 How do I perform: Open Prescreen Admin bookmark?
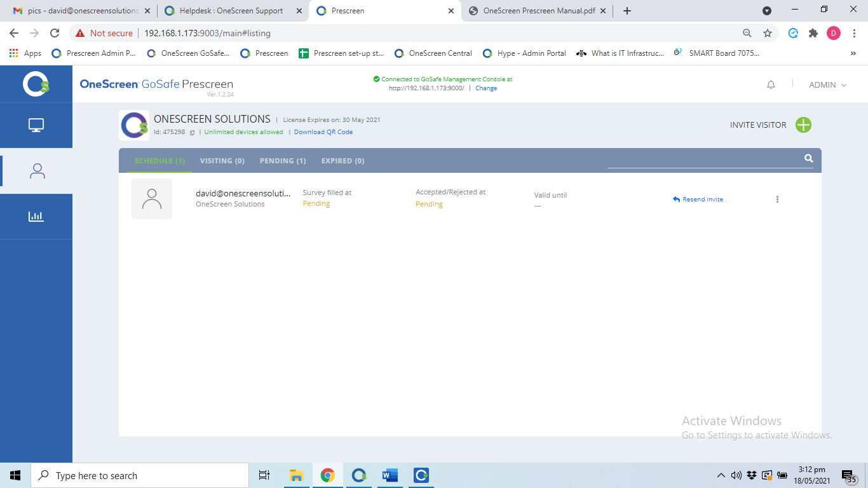pos(94,53)
